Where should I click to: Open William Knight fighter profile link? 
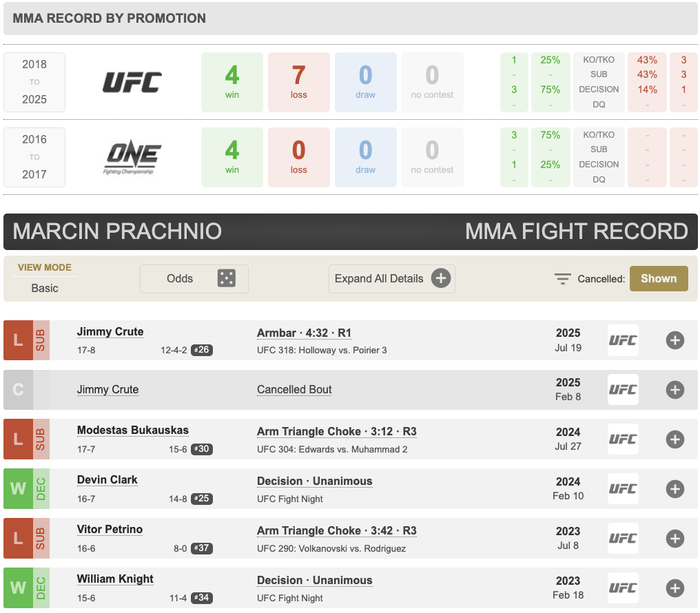[x=115, y=579]
